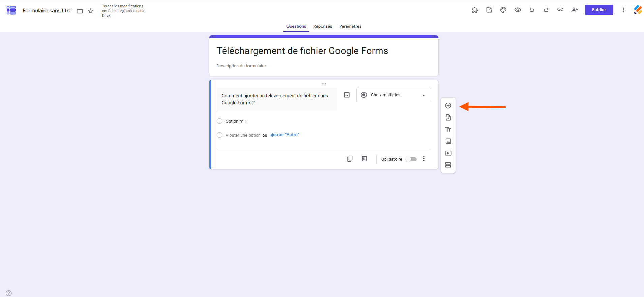Open question options three-dot menu
The width and height of the screenshot is (644, 297).
424,159
